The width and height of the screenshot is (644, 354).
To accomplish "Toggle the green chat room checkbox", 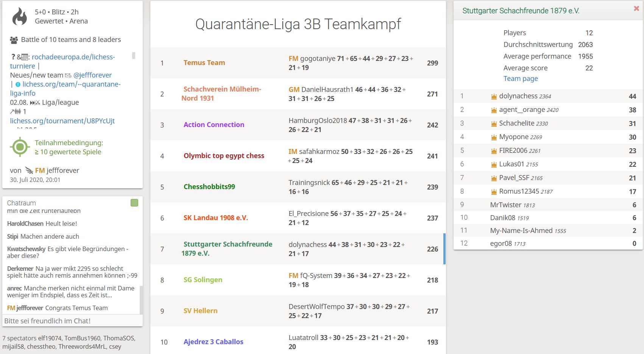I will point(134,203).
